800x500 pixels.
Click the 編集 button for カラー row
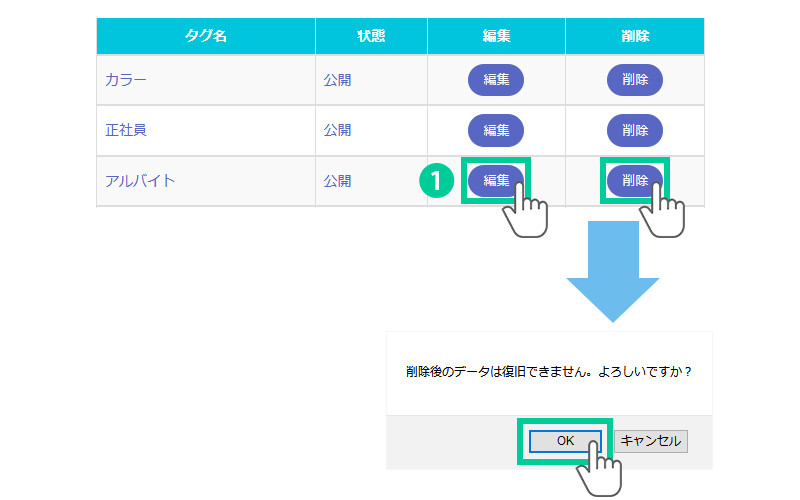(496, 79)
